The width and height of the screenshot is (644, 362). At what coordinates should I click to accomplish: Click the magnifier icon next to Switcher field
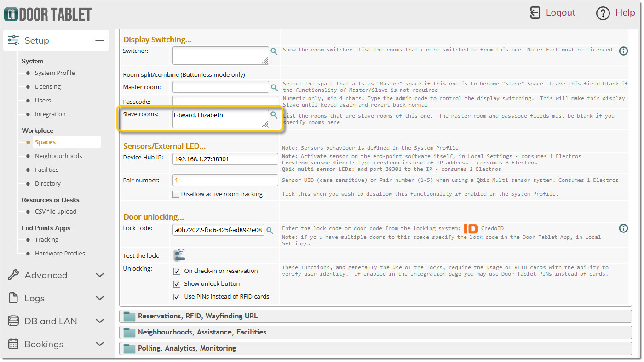click(274, 51)
